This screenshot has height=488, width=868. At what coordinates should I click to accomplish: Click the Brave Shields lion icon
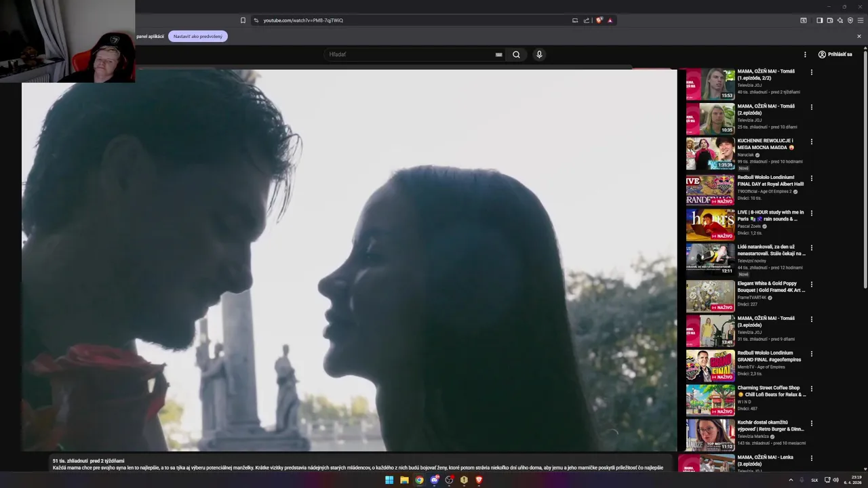[599, 20]
